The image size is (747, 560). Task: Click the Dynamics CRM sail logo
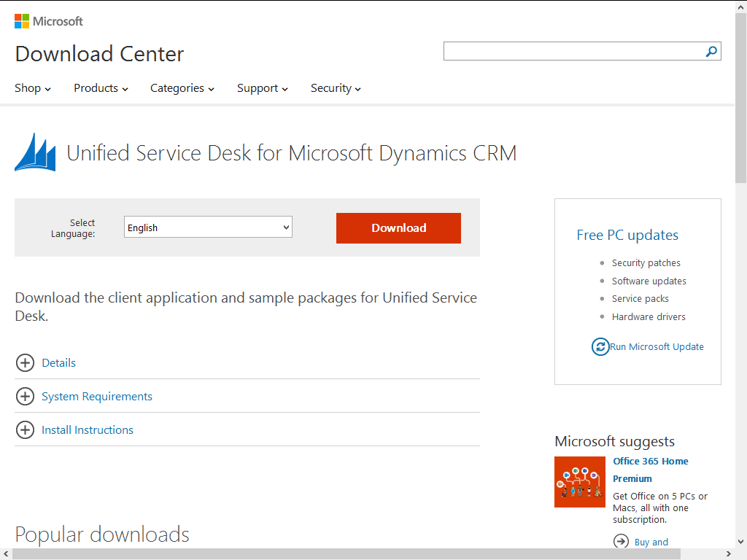[35, 152]
